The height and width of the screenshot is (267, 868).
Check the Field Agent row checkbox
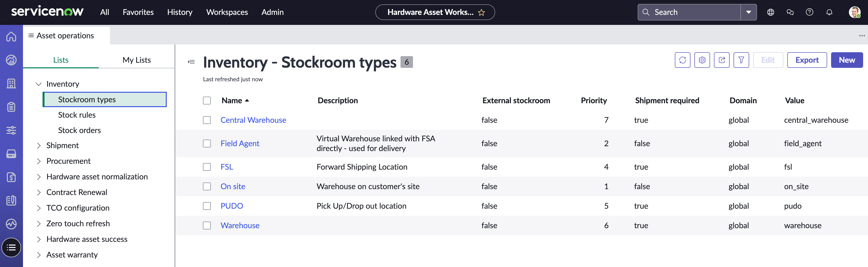click(207, 144)
